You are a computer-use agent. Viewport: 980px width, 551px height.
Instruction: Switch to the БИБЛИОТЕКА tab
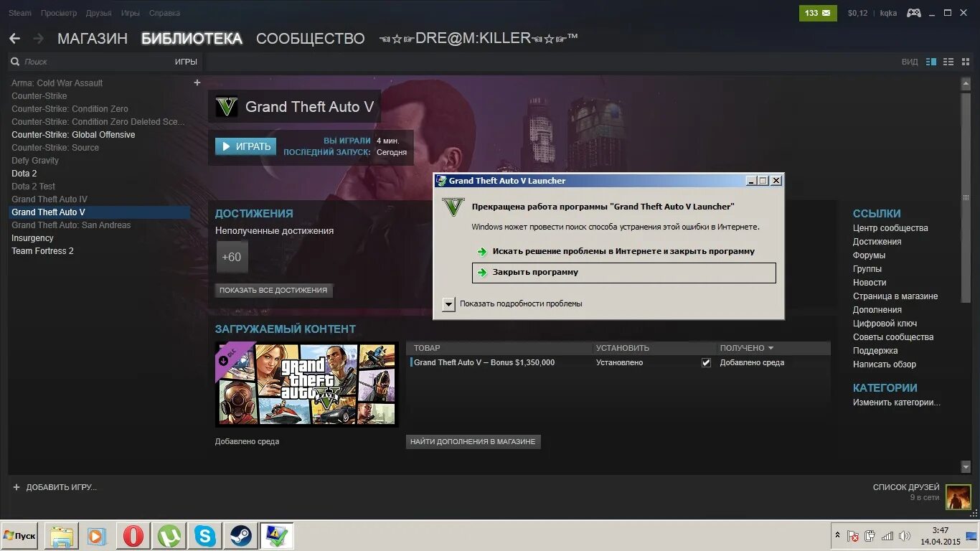[x=192, y=39]
